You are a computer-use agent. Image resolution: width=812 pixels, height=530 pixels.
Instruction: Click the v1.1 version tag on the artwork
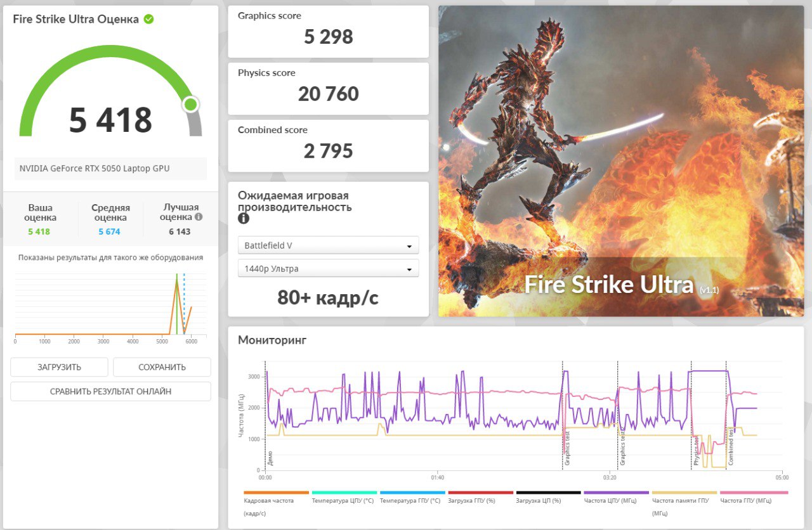click(x=709, y=290)
